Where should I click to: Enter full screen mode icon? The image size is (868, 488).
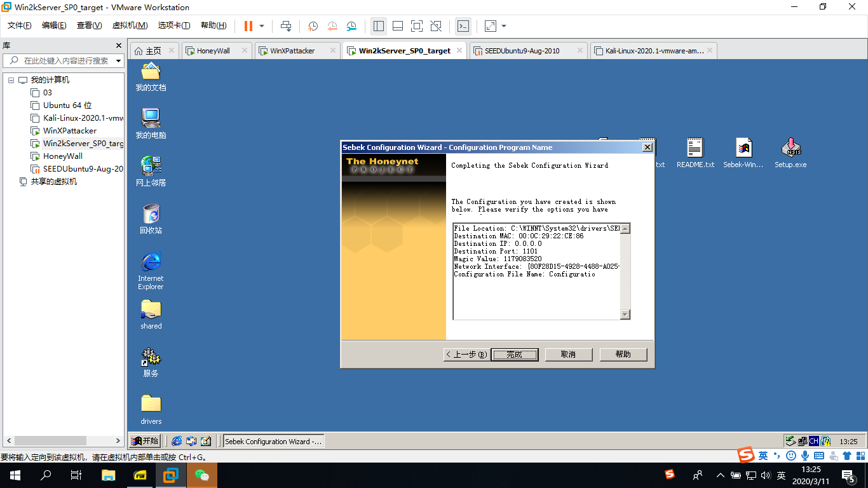click(417, 26)
